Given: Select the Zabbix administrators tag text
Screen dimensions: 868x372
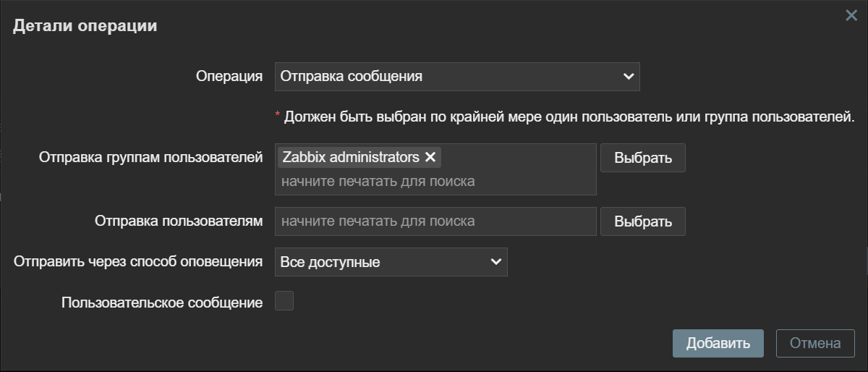Looking at the screenshot, I should [x=350, y=157].
